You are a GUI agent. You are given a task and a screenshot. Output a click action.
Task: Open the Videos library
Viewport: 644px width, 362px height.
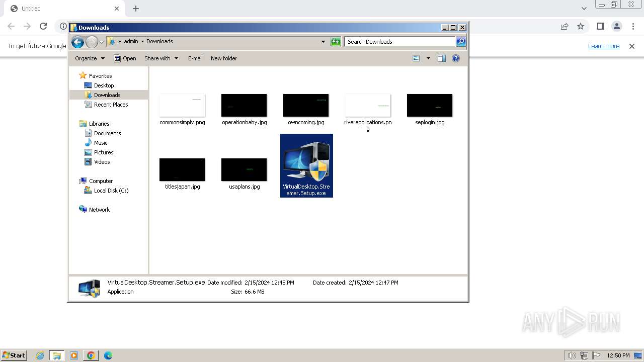click(102, 162)
